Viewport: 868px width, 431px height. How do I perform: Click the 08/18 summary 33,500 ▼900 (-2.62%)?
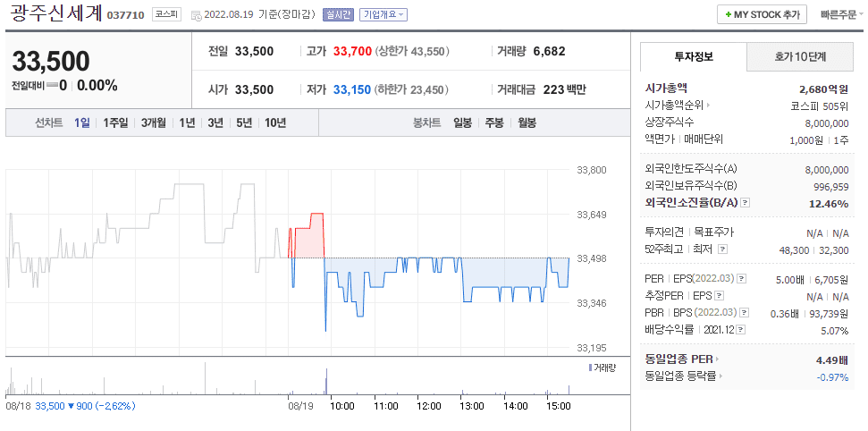85,406
